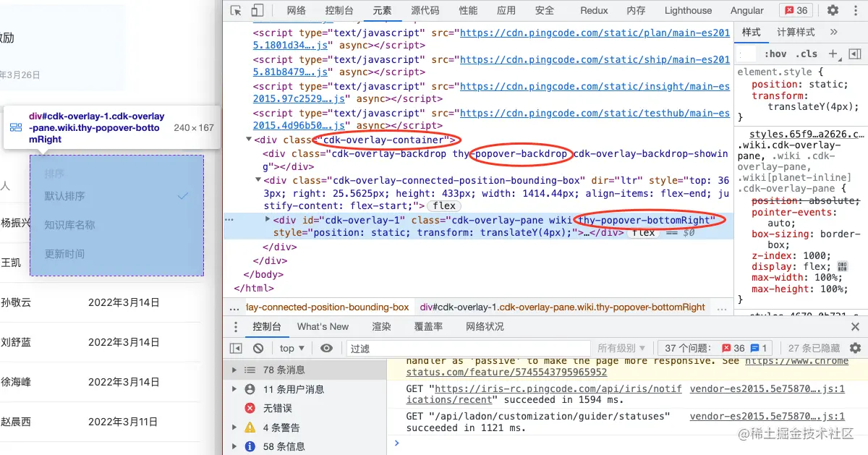The width and height of the screenshot is (868, 455).
Task: Toggle the .cls class editor button
Action: pyautogui.click(x=807, y=54)
